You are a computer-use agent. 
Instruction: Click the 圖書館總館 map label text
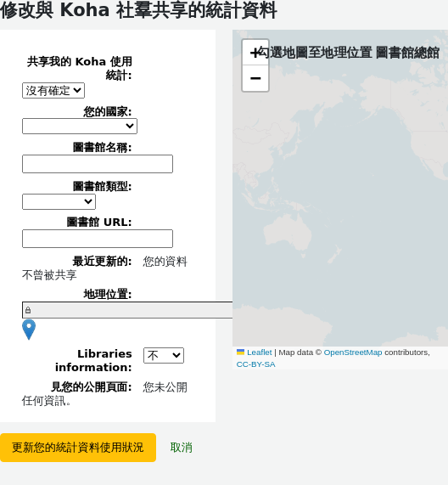pyautogui.click(x=407, y=53)
